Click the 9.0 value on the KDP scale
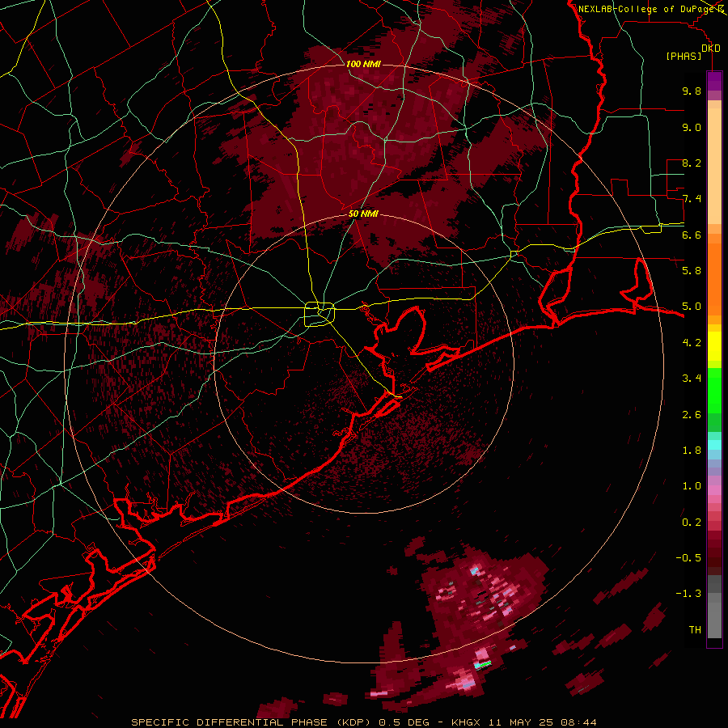 coord(692,127)
